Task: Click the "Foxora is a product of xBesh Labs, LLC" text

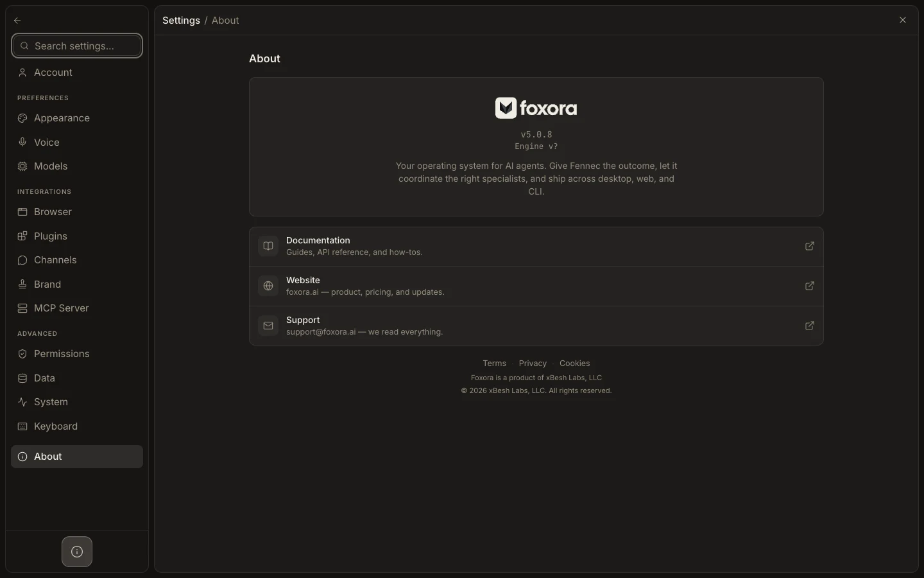Action: (x=536, y=378)
